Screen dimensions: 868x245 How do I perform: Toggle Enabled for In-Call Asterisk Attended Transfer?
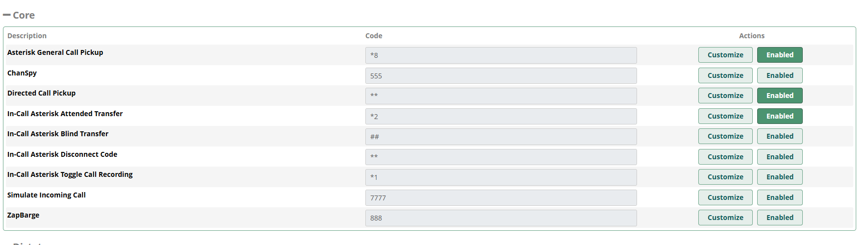tap(779, 116)
